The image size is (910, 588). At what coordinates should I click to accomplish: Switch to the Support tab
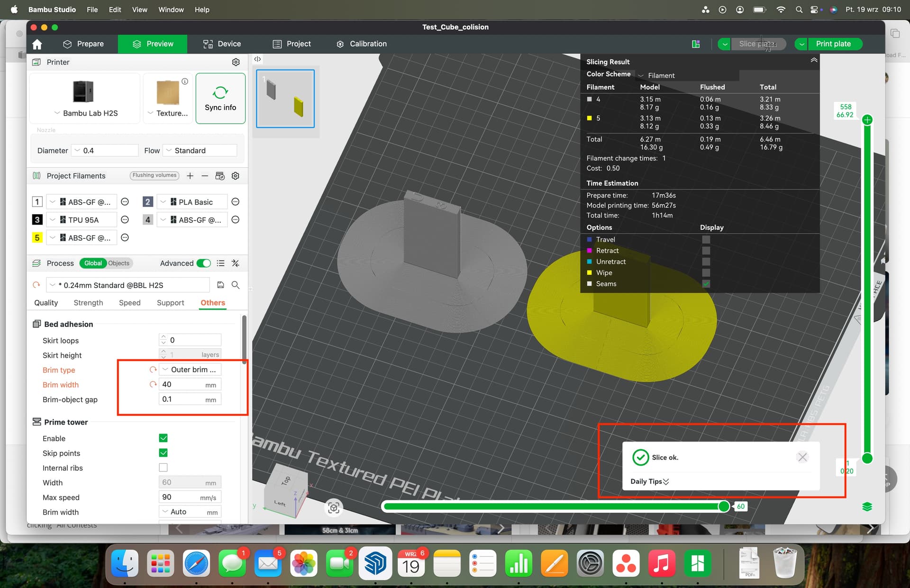tap(170, 303)
